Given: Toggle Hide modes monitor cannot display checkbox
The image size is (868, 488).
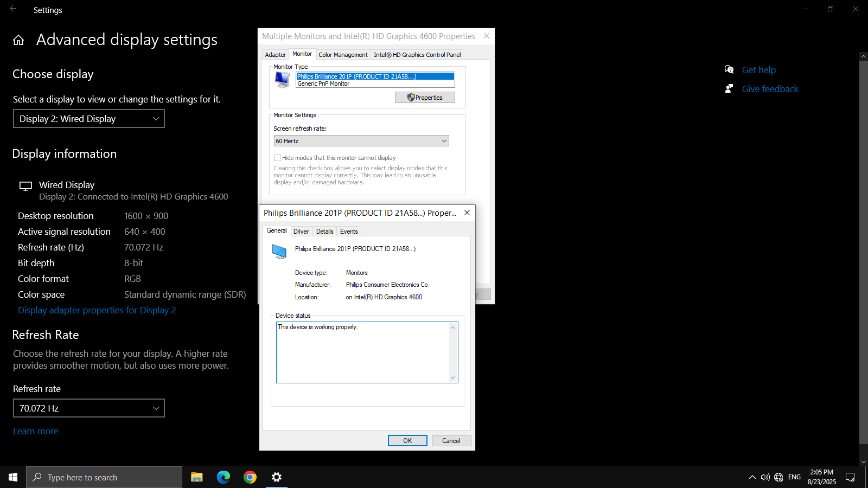Looking at the screenshot, I should 277,158.
